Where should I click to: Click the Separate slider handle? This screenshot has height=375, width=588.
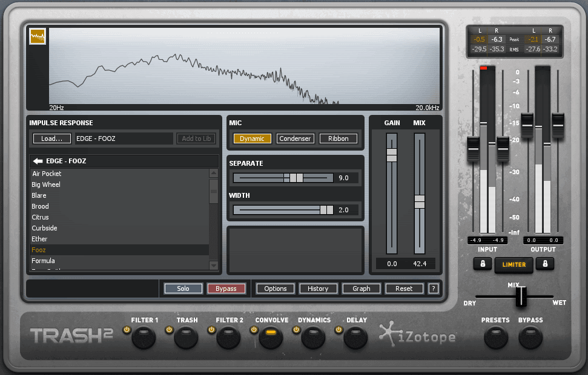click(296, 178)
